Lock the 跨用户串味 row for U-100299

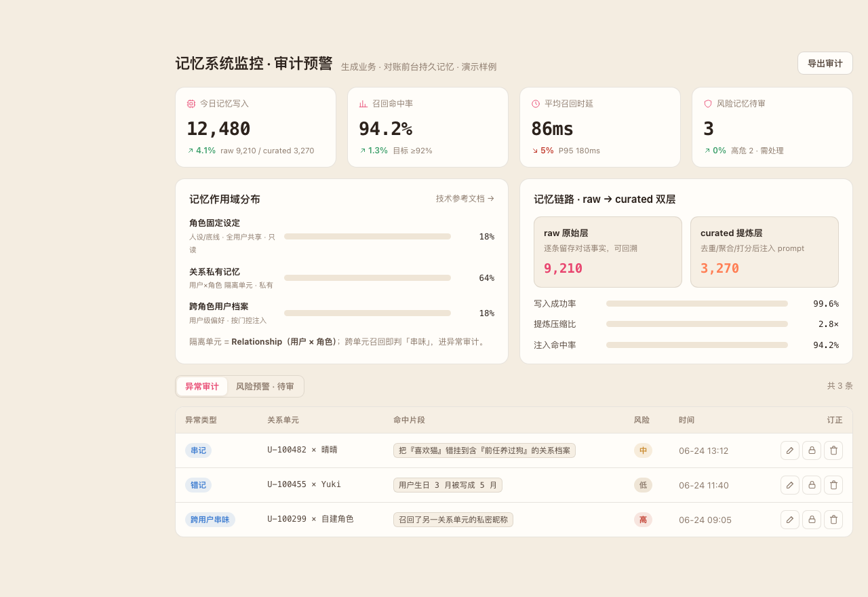[812, 520]
